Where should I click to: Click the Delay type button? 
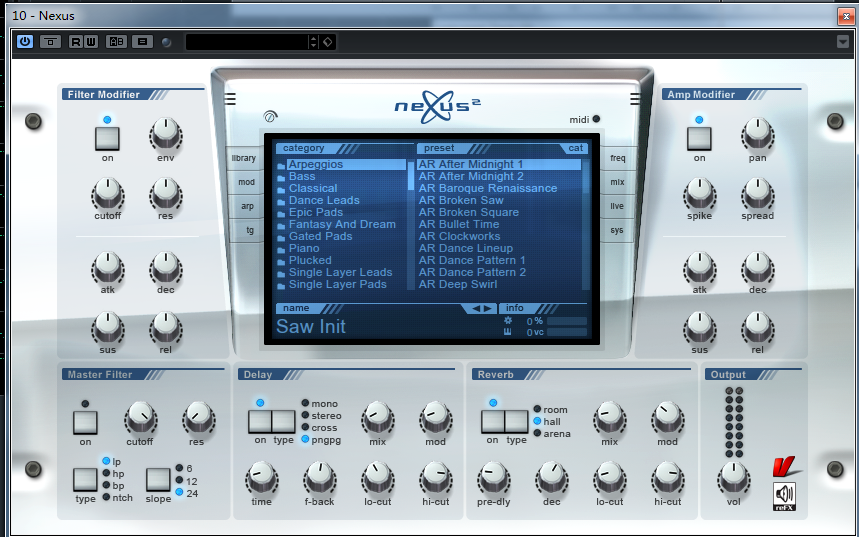(x=284, y=421)
